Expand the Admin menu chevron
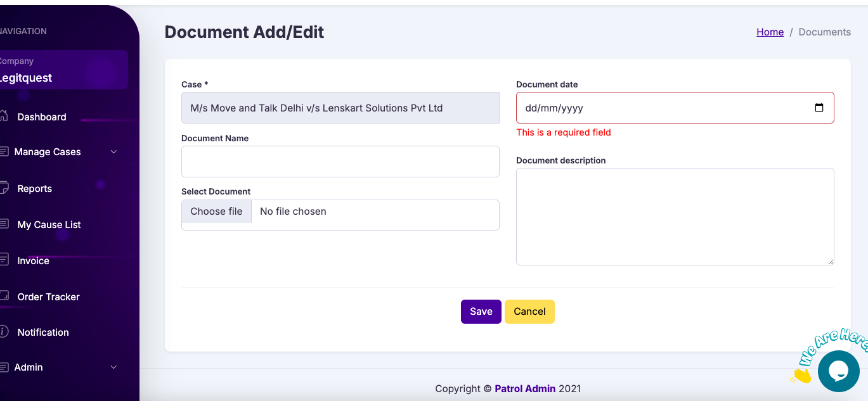Viewport: 868px width, 401px height. (114, 367)
